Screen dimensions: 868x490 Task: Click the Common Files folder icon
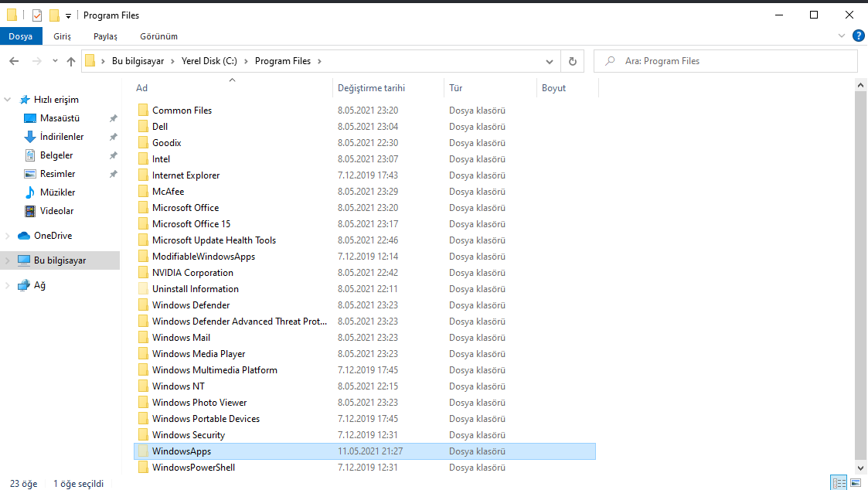tap(143, 111)
